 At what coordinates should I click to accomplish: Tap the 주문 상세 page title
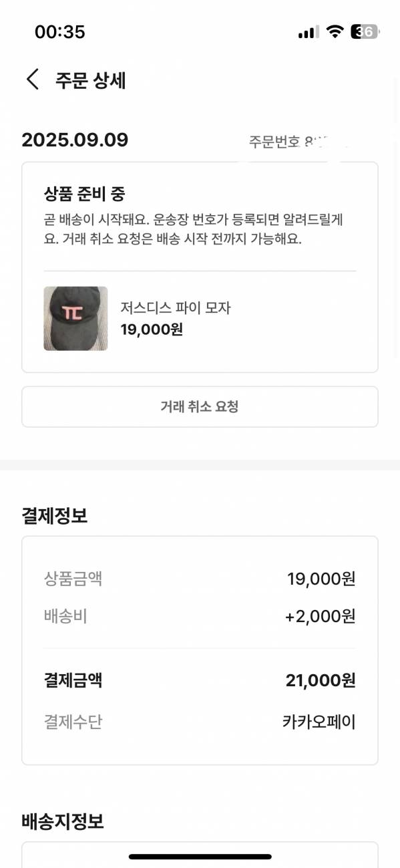click(x=91, y=80)
